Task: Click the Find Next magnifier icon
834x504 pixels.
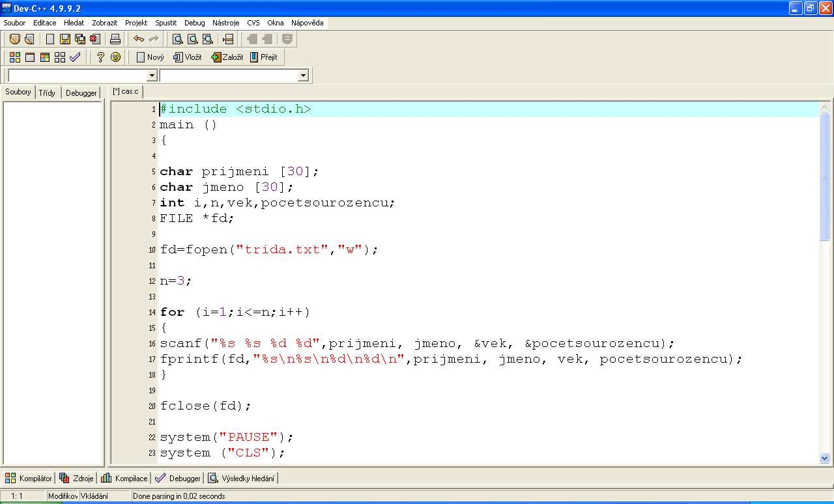Action: tap(207, 39)
